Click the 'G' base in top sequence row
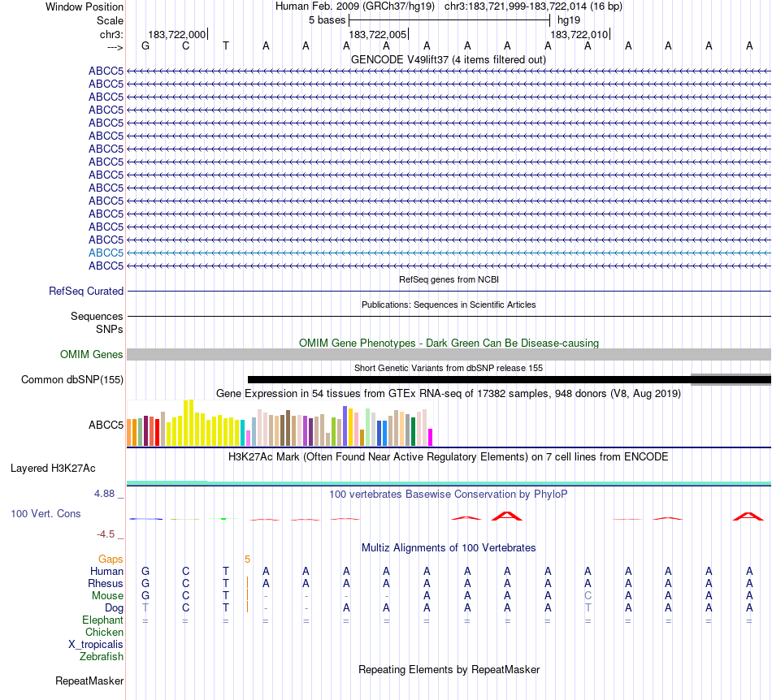This screenshot has height=700, width=772. pyautogui.click(x=145, y=45)
